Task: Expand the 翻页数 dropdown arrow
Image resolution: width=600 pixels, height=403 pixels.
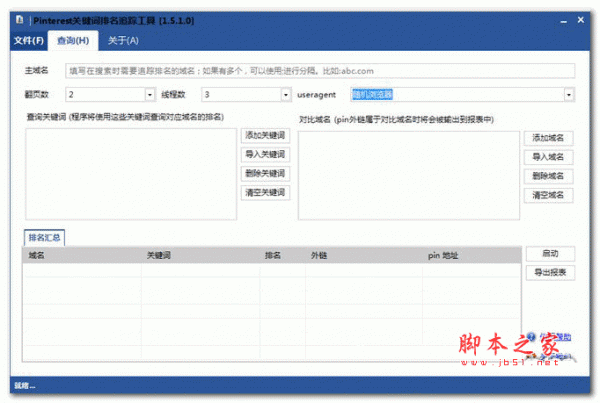Action: click(150, 95)
